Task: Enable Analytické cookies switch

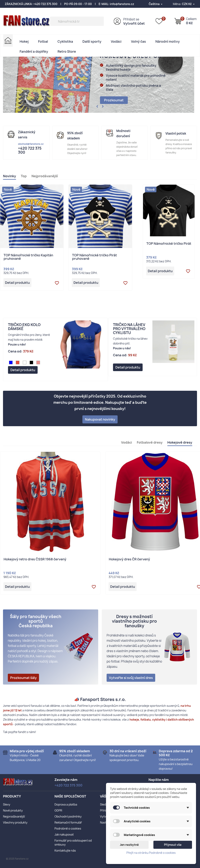Action: pyautogui.click(x=116, y=821)
